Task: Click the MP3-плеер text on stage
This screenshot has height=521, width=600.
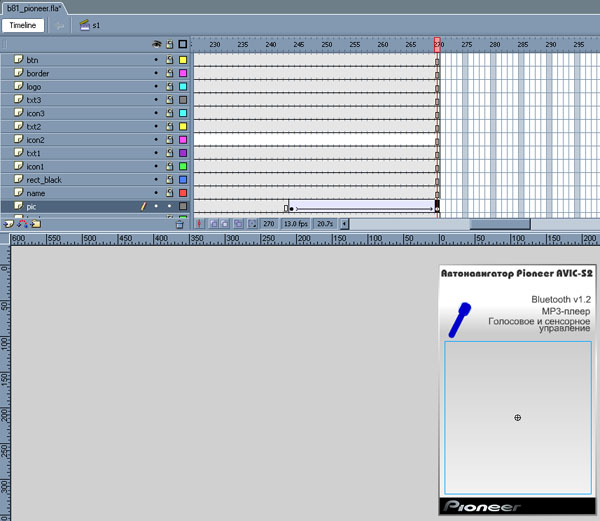Action: tap(566, 311)
